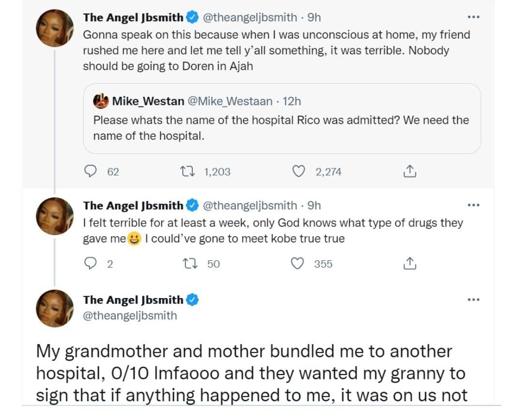Click the third tweet's profile avatar
Image resolution: width=523 pixels, height=420 pixels.
point(55,308)
